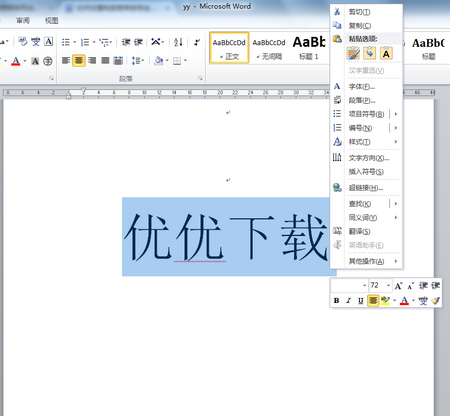Click the mini toolbar yellow highlight button
The image size is (450, 416).
tap(386, 301)
